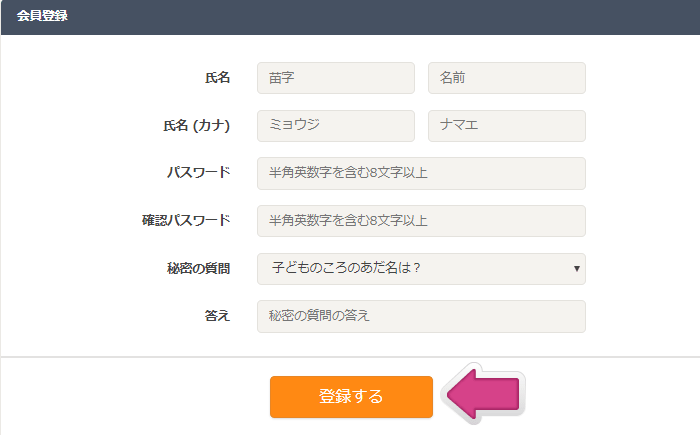700x435 pixels.
Task: Click into the ミョウジ kana field
Action: 336,126
